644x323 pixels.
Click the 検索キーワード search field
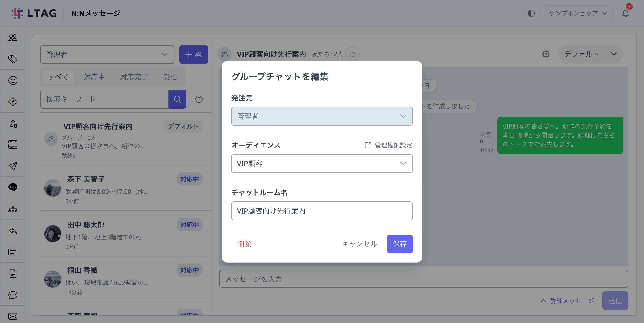[104, 99]
